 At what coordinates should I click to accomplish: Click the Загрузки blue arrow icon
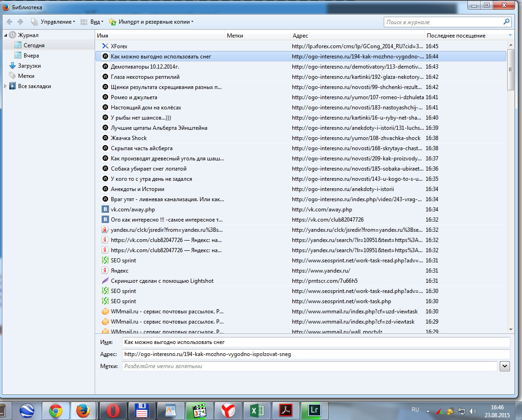[13, 65]
